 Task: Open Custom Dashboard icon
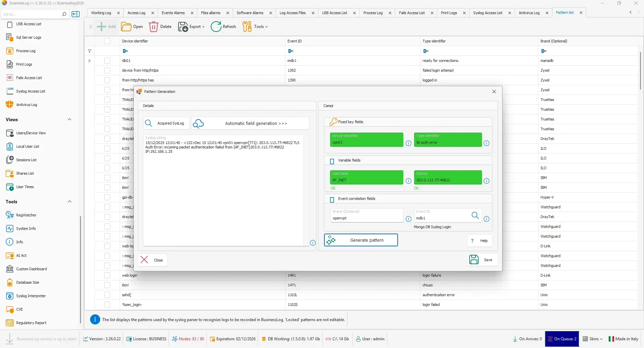point(10,269)
